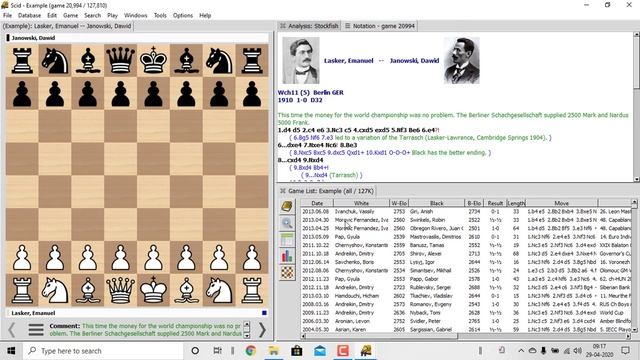640x360 pixels.
Task: Click the black rook on a8
Action: click(22, 60)
